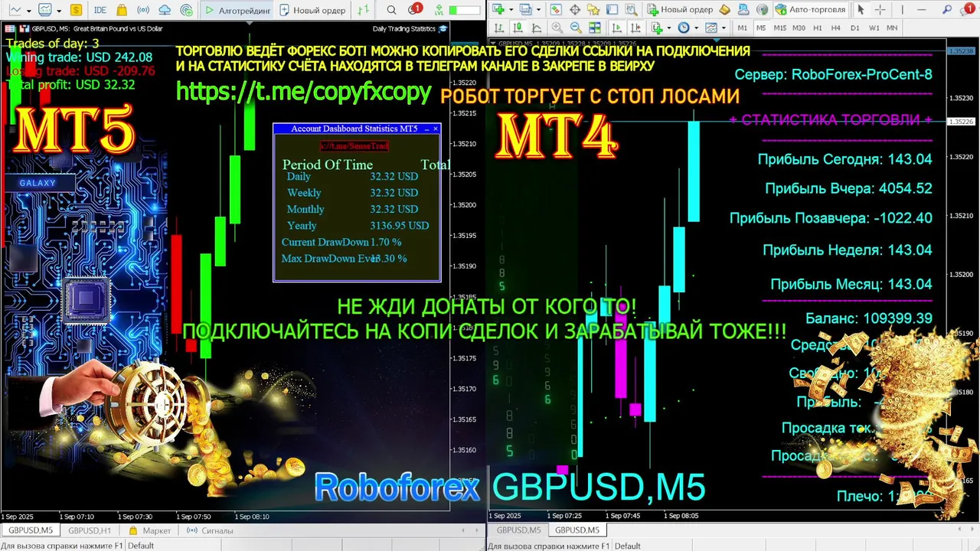Select M1 timeframe in MT4
980x551 pixels.
743,28
